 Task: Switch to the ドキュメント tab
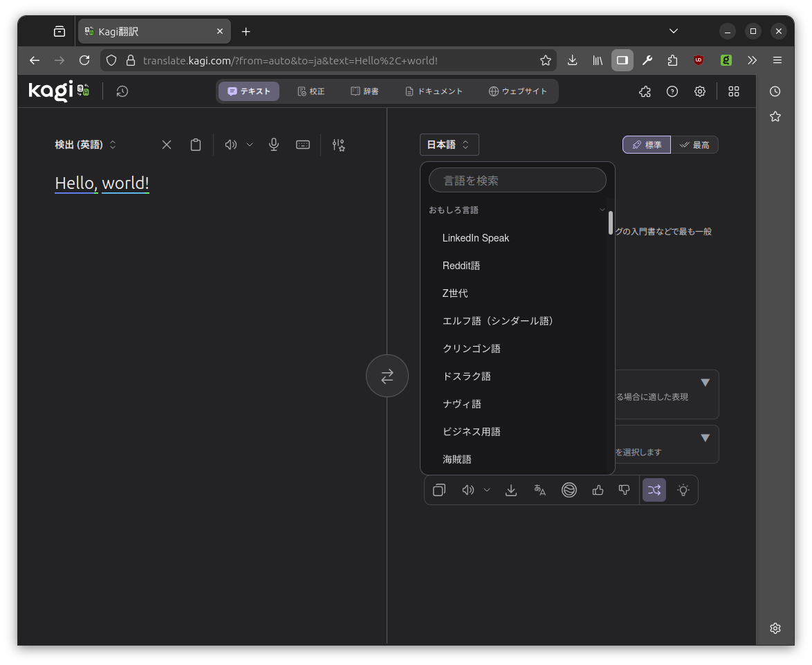click(434, 91)
